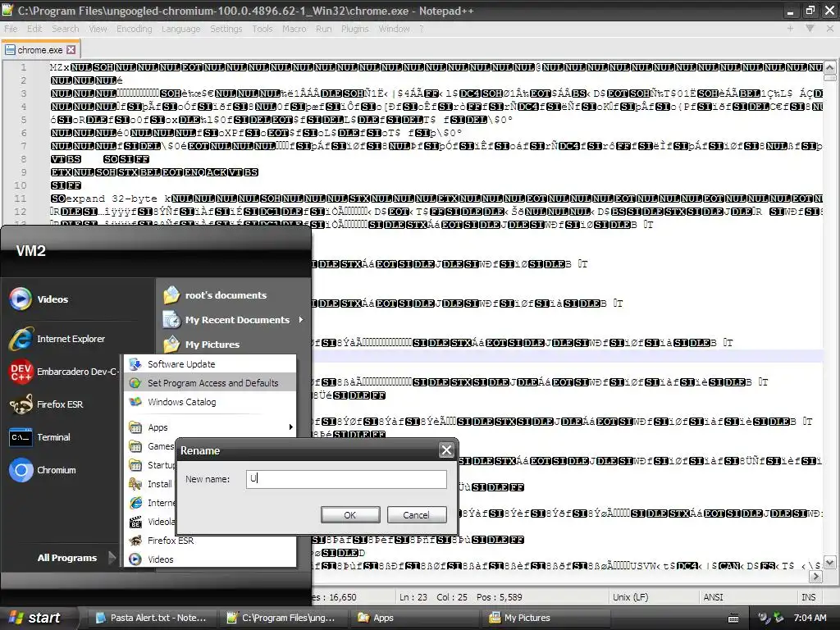Viewport: 840px width, 630px height.
Task: Click the Install program entry
Action: click(151, 484)
